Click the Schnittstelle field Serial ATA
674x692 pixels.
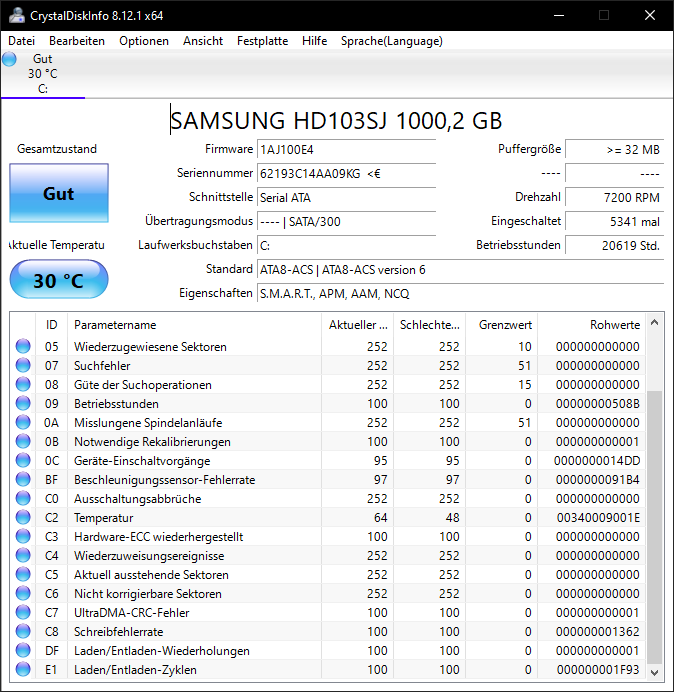[346, 197]
